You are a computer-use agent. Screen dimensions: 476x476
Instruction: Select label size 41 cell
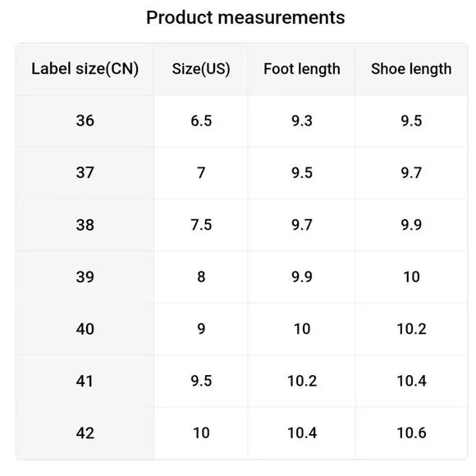click(85, 381)
